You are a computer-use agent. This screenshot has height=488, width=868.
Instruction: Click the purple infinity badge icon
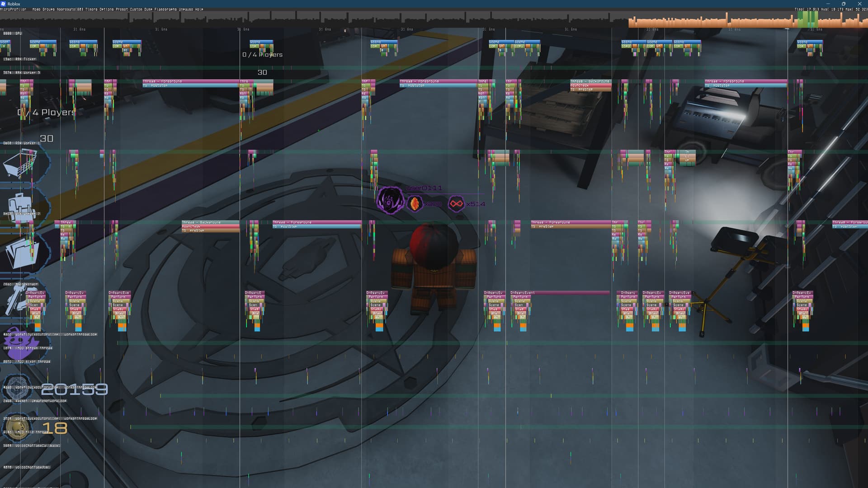coord(456,204)
